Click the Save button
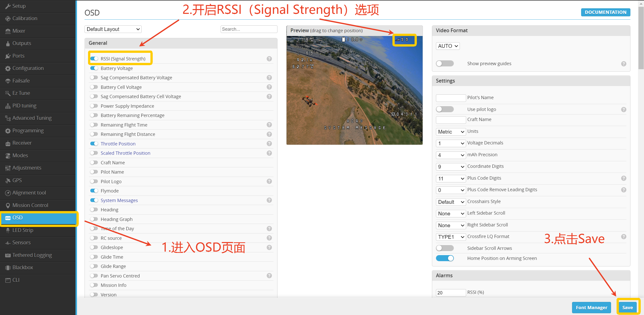Screen dimensions: 644x315 click(628, 307)
